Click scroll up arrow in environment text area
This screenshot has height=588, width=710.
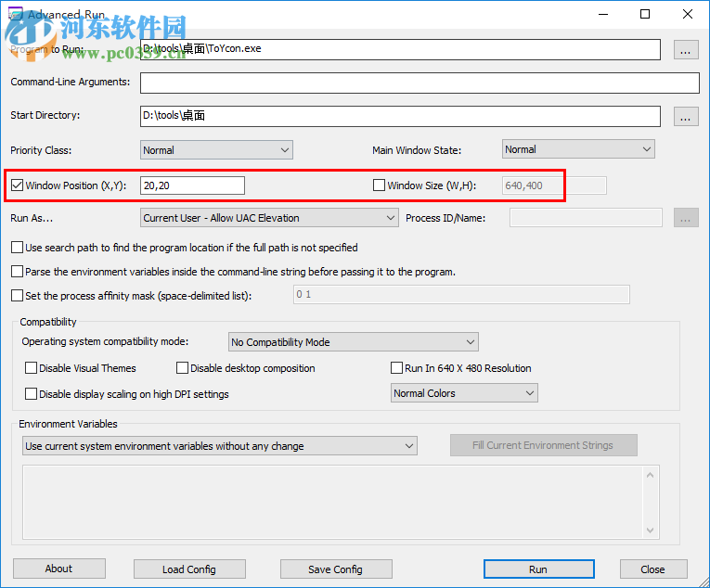coord(651,475)
